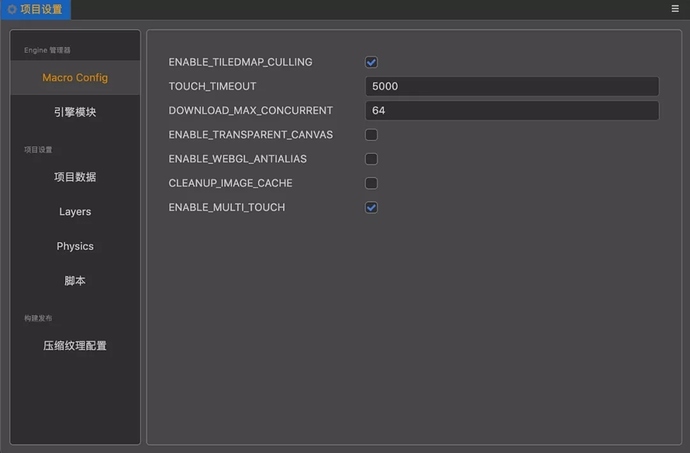Tick the ENABLE_WEBGL_ANTIALIAS checkbox
The height and width of the screenshot is (453, 690).
(x=371, y=159)
